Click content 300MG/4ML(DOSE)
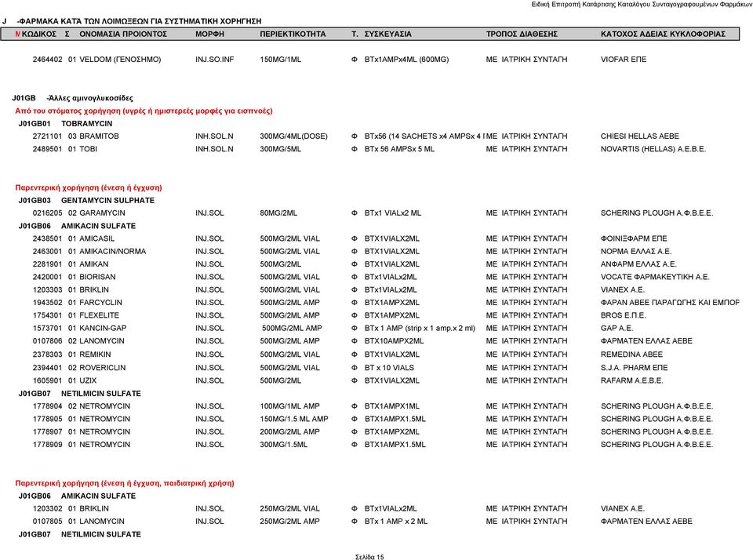Screen dimensions: 753x560 pos(293,136)
